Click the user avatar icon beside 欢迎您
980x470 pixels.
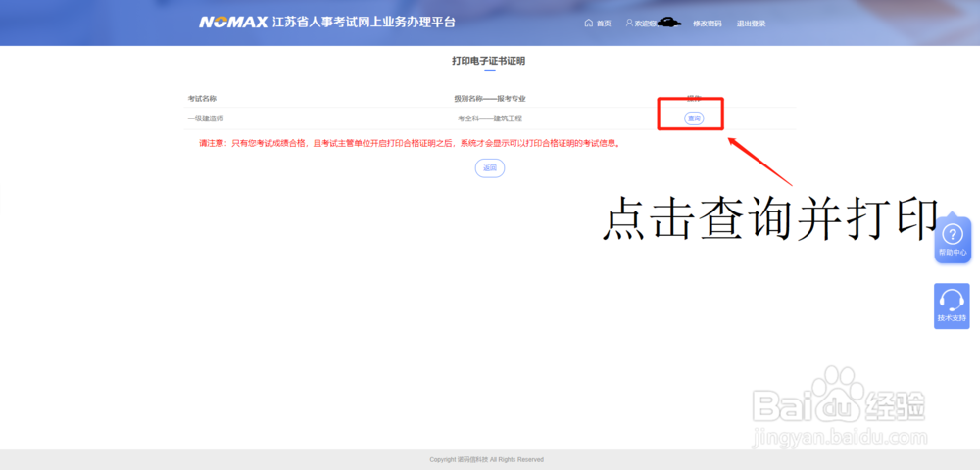coord(629,23)
